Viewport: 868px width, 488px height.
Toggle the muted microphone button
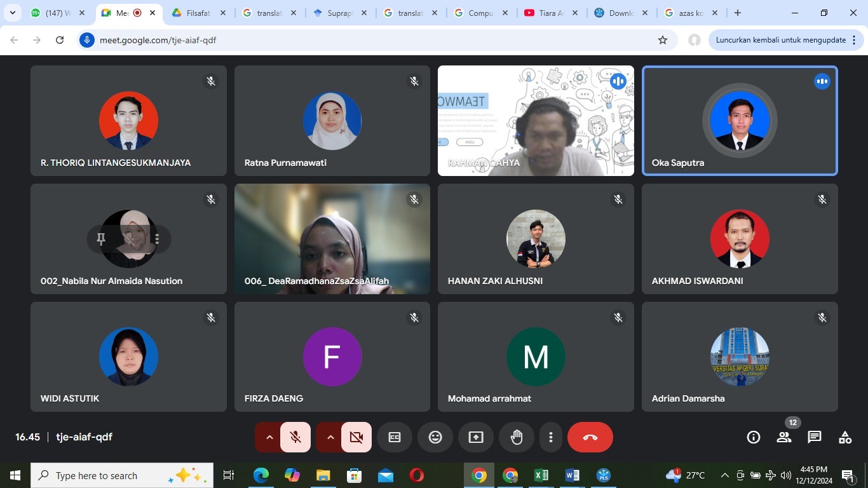pos(295,437)
